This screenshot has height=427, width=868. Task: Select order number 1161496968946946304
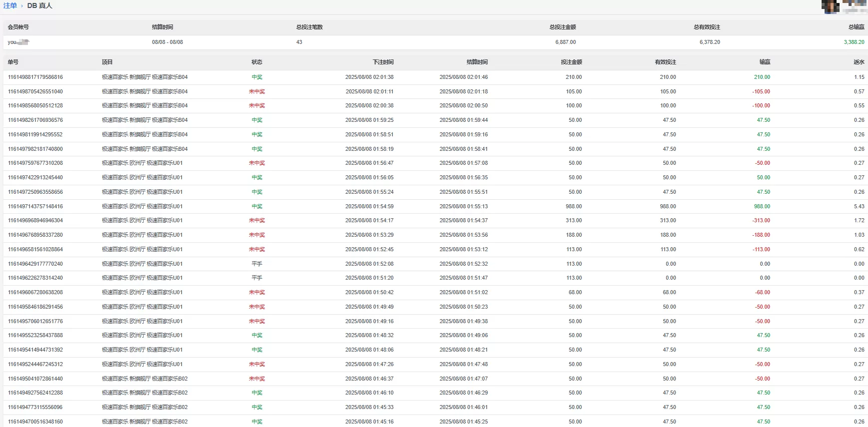tap(35, 220)
